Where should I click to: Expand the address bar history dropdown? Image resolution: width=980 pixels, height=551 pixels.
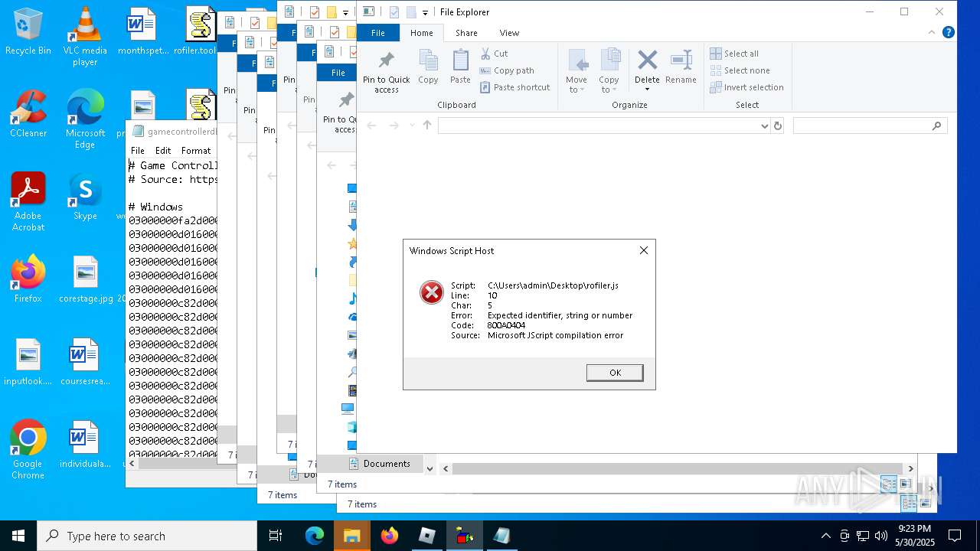[764, 126]
